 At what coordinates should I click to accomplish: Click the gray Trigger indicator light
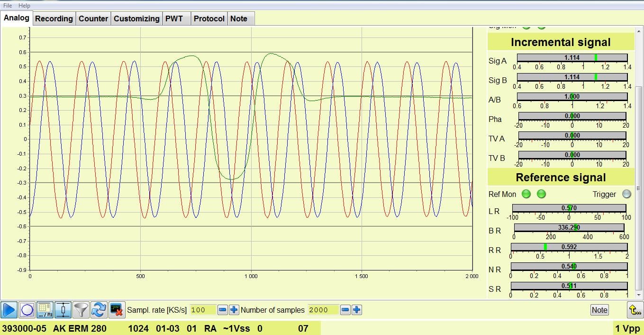coord(627,194)
